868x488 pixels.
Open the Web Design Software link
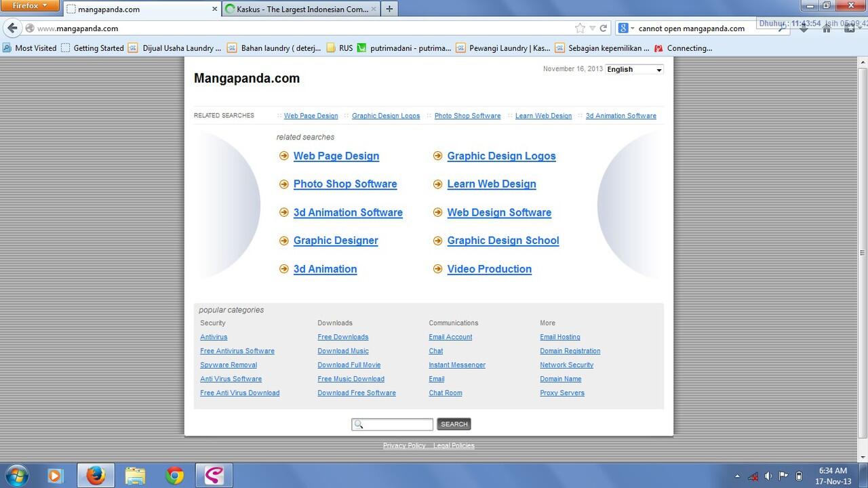pos(499,213)
